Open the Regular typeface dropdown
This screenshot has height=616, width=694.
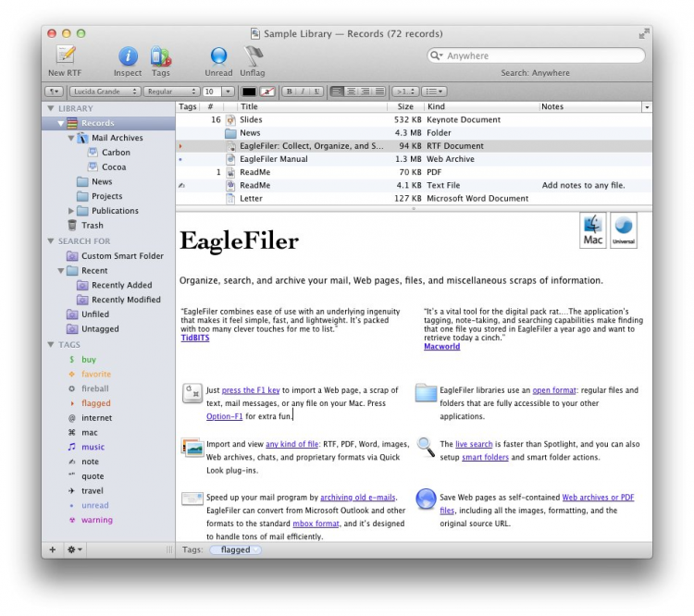click(x=171, y=92)
